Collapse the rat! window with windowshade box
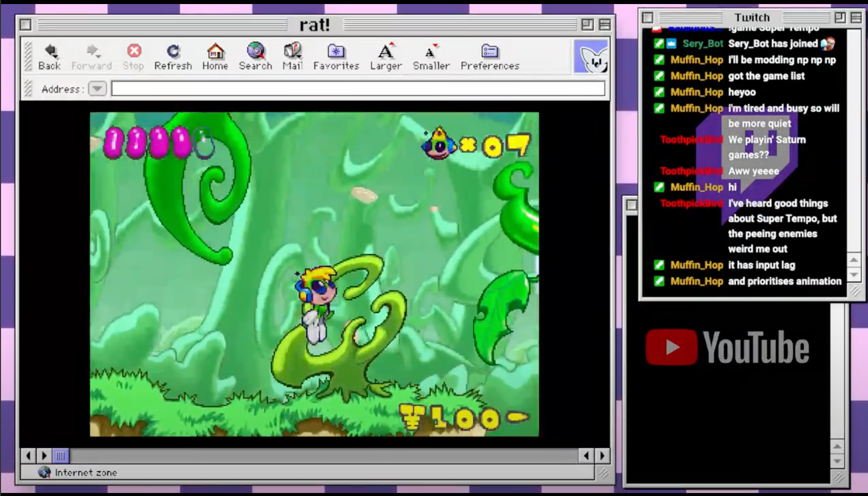The width and height of the screenshot is (868, 496). point(605,24)
